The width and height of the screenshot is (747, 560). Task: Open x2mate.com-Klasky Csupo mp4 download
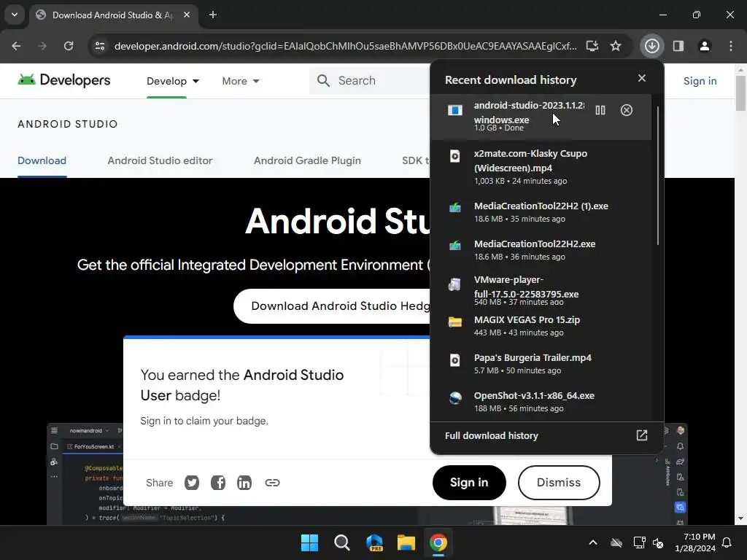point(541,166)
